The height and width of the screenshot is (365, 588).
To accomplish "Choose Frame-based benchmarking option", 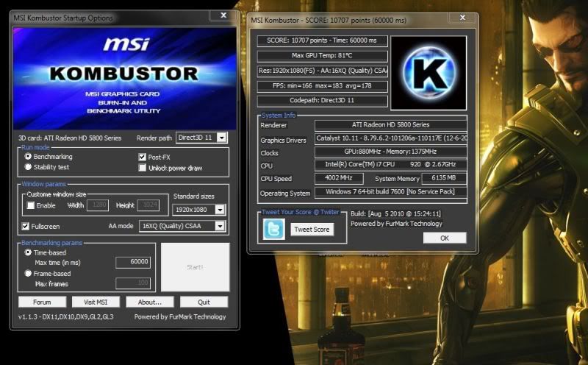I will click(x=29, y=273).
